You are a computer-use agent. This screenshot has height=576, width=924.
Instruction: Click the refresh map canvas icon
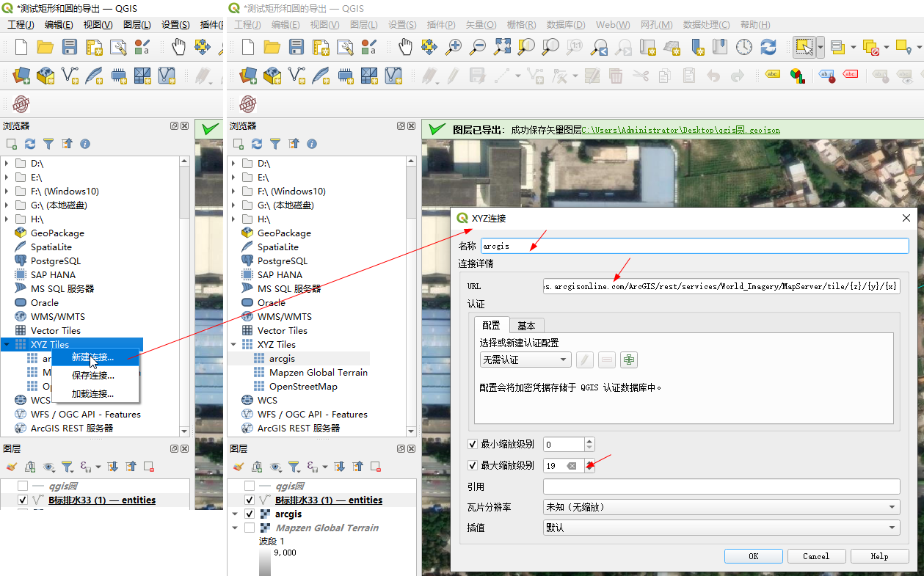click(768, 48)
